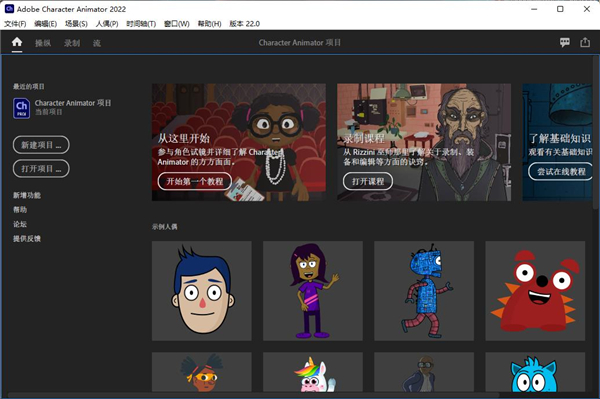
Task: Open the blue-haired boy face puppet
Action: pyautogui.click(x=202, y=291)
